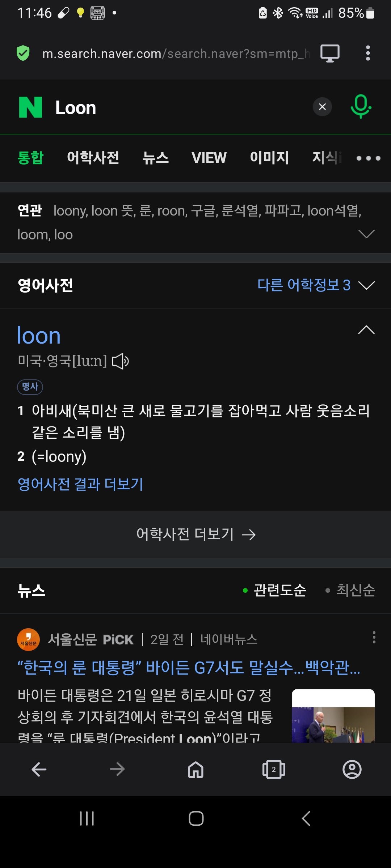Viewport: 391px width, 868px height.
Task: Switch to the 어학사전 tab
Action: (93, 158)
